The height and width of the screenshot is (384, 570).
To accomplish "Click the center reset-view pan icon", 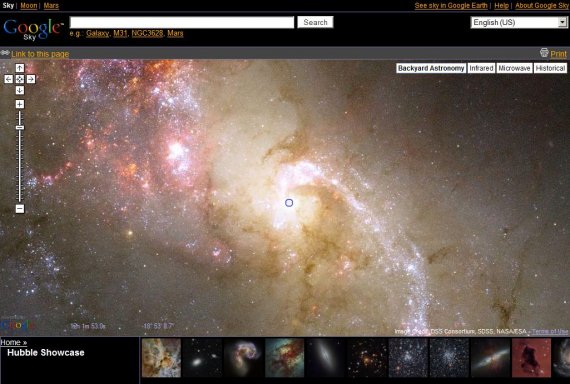I will 20,79.
